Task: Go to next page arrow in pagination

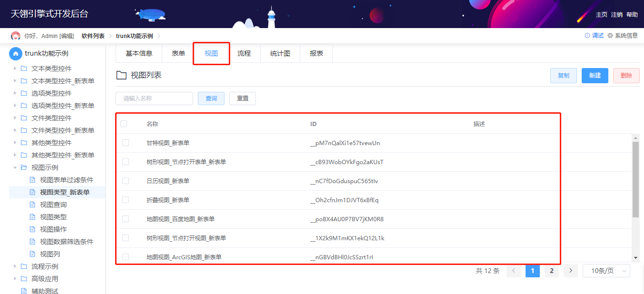Action: coord(571,271)
